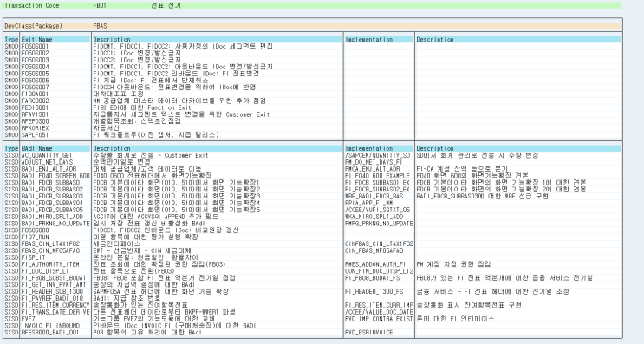Click BAdI name FVFZ

[29, 319]
